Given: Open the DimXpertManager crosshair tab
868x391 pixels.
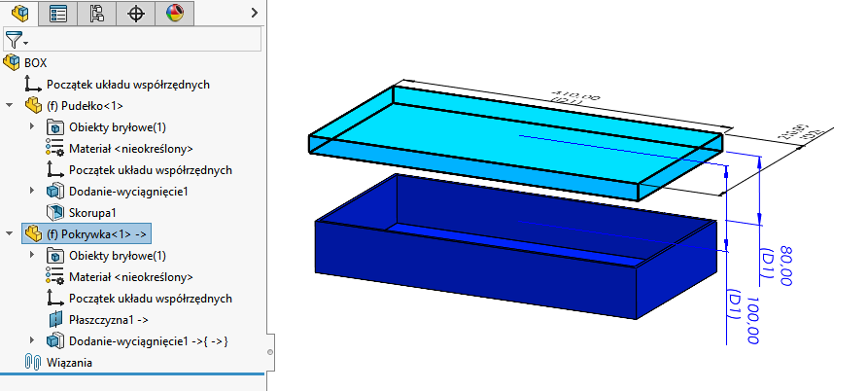Looking at the screenshot, I should [x=135, y=14].
